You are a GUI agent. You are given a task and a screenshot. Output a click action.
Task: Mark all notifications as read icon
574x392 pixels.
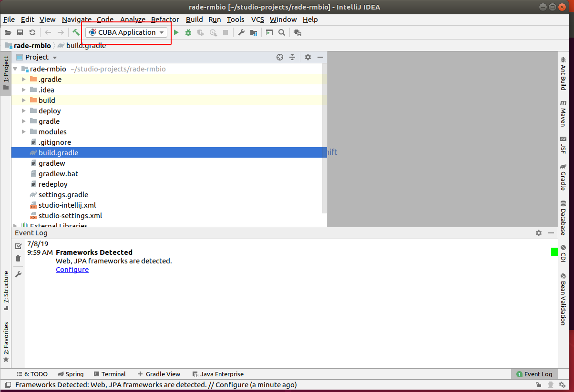coord(18,246)
